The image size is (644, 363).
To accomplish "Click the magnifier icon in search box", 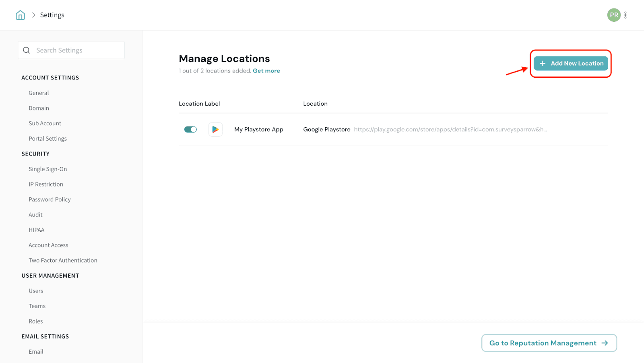I will 27,50.
